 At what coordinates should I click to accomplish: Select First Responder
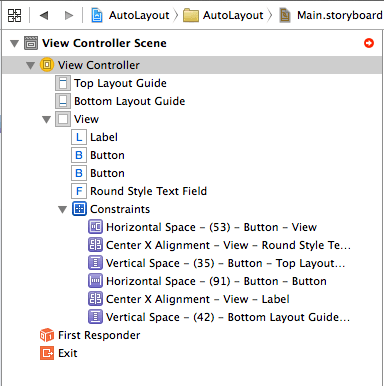(99, 335)
